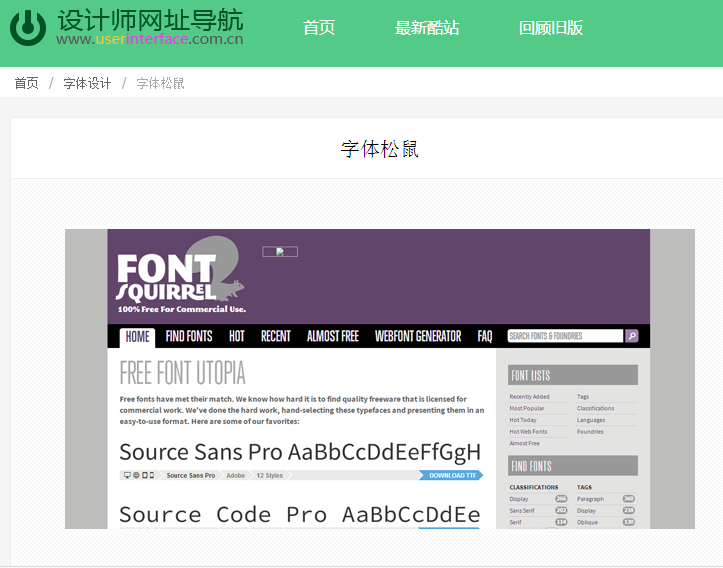
Task: Open the Foundries link under Font Lists
Action: tap(590, 432)
